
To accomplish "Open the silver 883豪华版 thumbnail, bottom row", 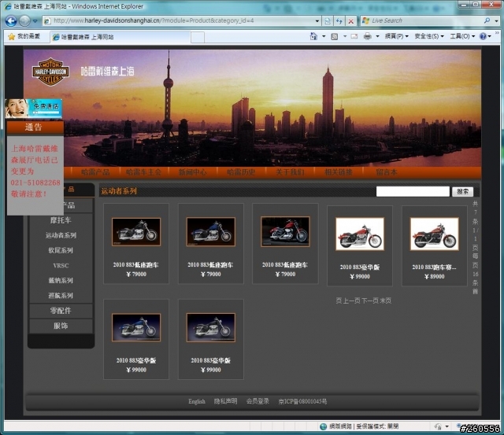I will tap(211, 327).
